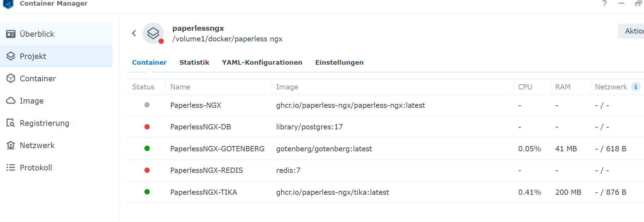Open the Container cube icon in sidebar
Viewport: 644px width, 222px height.
[11, 78]
